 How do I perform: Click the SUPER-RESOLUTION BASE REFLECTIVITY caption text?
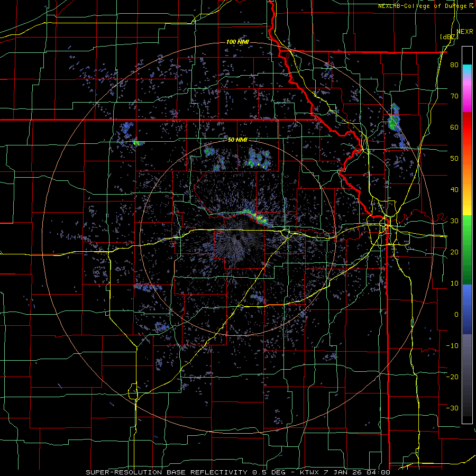(166, 472)
